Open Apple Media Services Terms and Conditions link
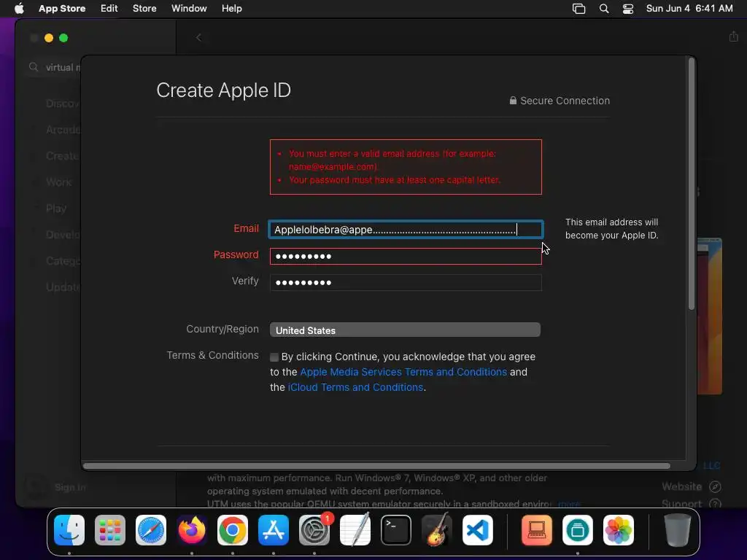The height and width of the screenshot is (560, 747). (x=403, y=372)
